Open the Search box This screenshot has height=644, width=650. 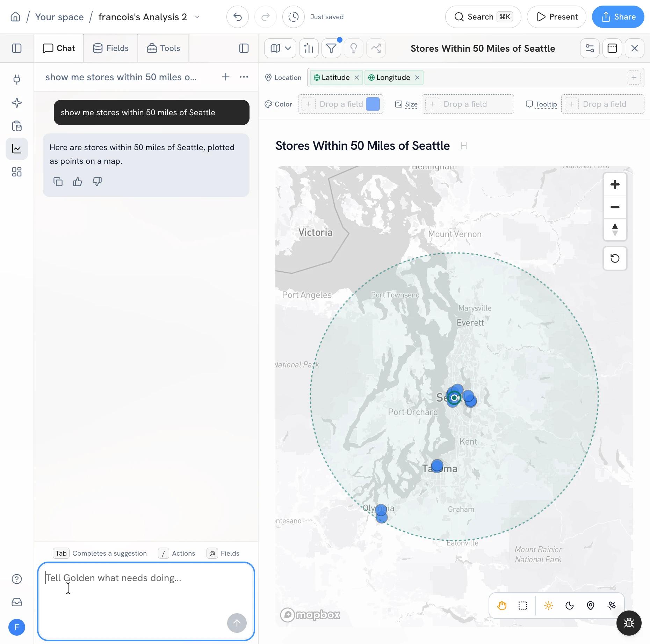[x=483, y=17]
